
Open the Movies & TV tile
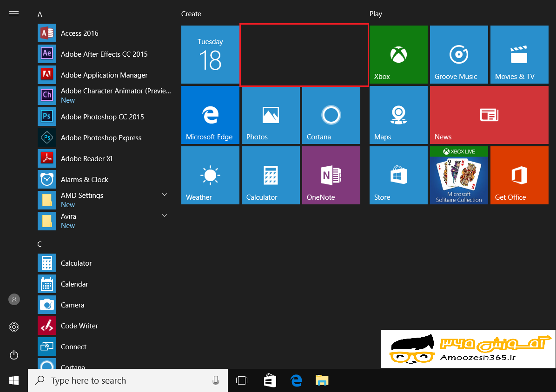[x=519, y=54]
